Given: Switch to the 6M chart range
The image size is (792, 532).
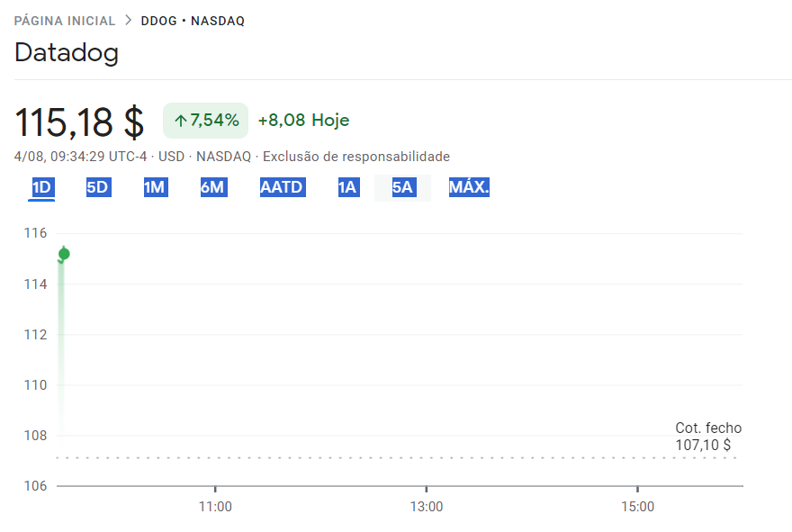Looking at the screenshot, I should (213, 187).
